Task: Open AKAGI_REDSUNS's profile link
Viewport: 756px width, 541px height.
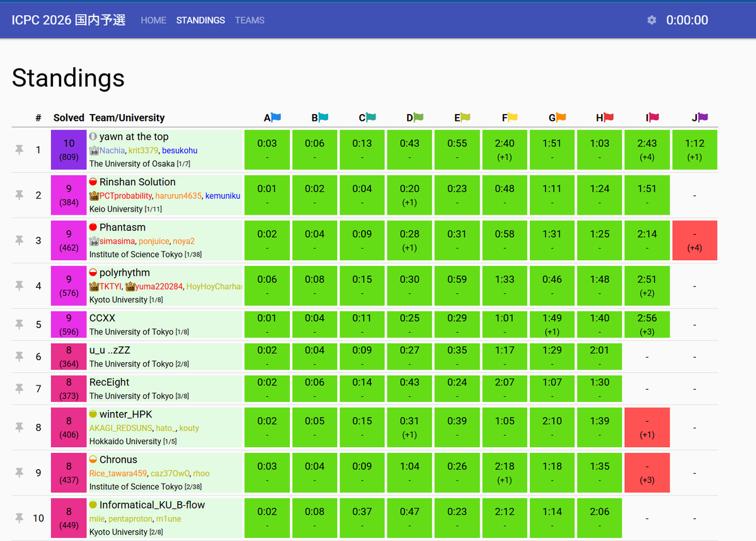Action: (121, 428)
